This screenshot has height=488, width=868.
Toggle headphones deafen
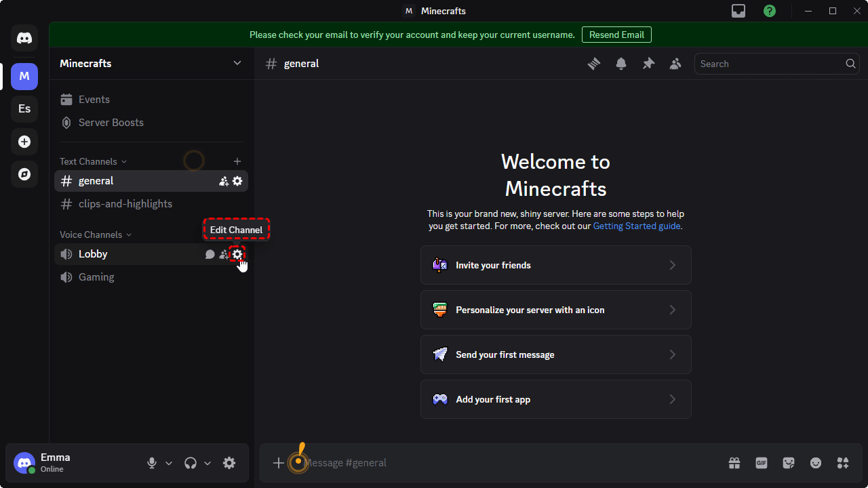point(191,463)
